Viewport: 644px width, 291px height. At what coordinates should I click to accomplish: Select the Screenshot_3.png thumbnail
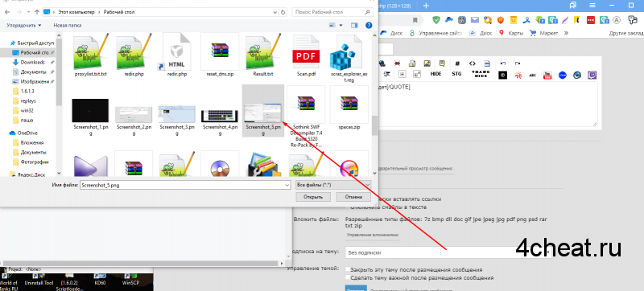pyautogui.click(x=176, y=117)
